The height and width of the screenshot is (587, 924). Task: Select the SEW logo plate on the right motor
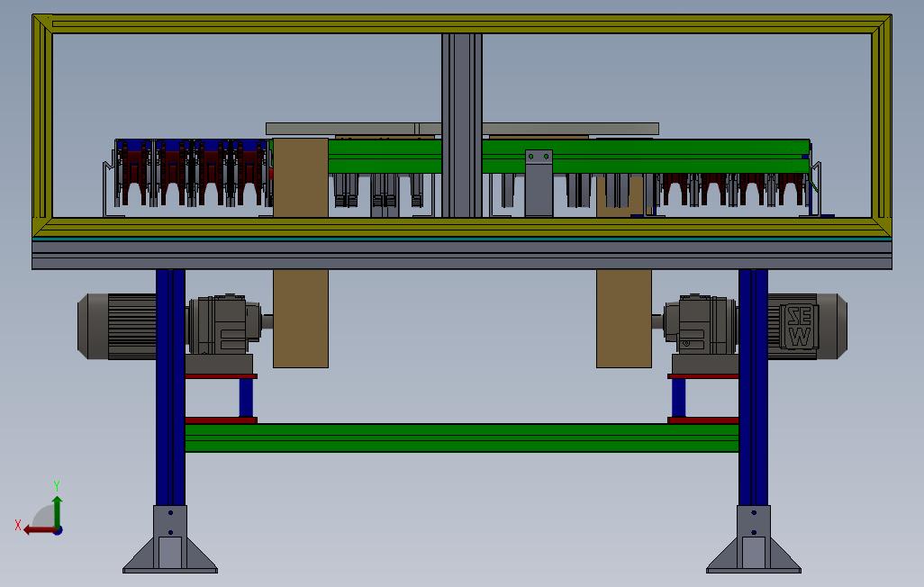[800, 326]
